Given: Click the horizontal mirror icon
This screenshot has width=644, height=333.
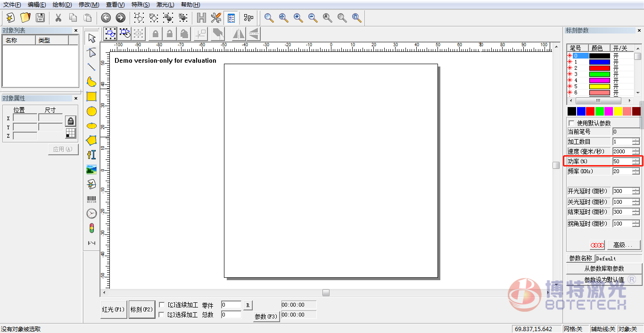Looking at the screenshot, I should [x=239, y=33].
